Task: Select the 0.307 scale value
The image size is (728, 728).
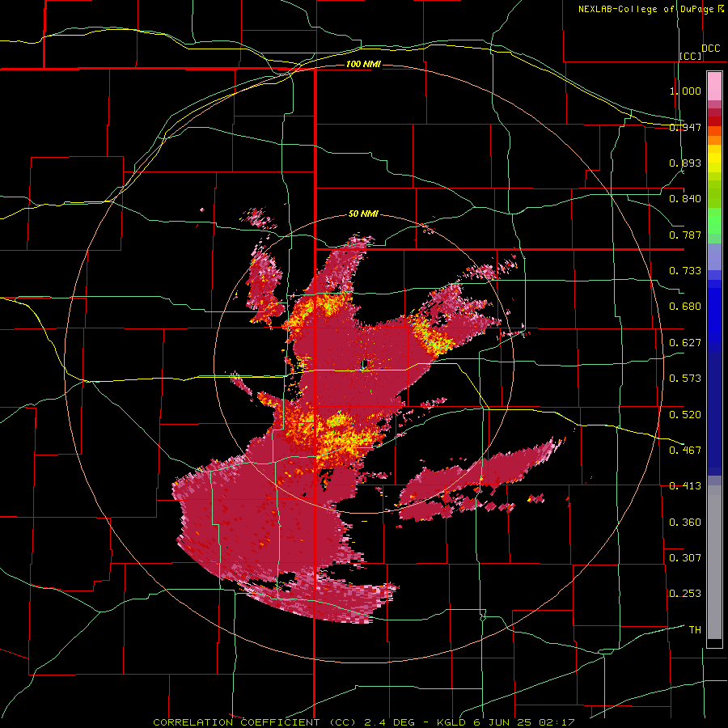Action: (x=685, y=558)
